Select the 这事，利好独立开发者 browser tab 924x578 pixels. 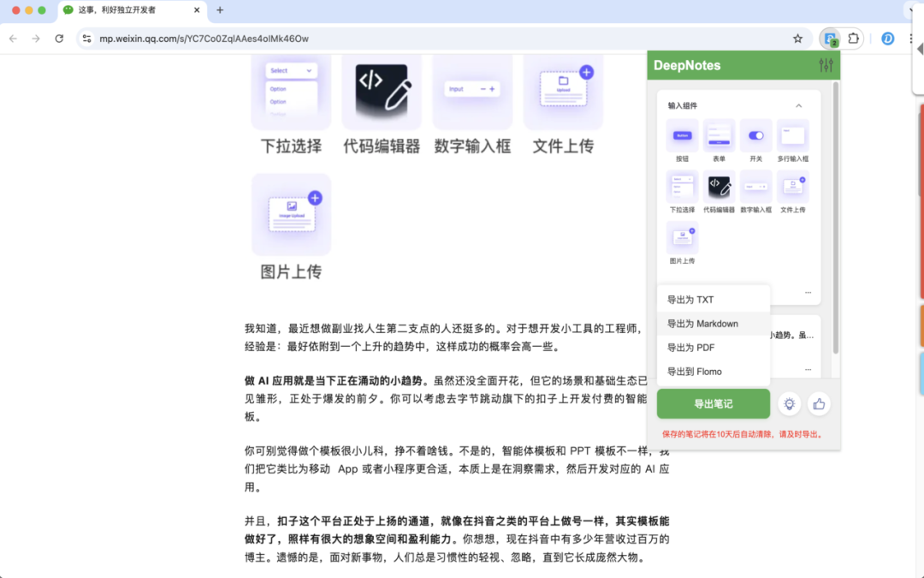(x=132, y=10)
